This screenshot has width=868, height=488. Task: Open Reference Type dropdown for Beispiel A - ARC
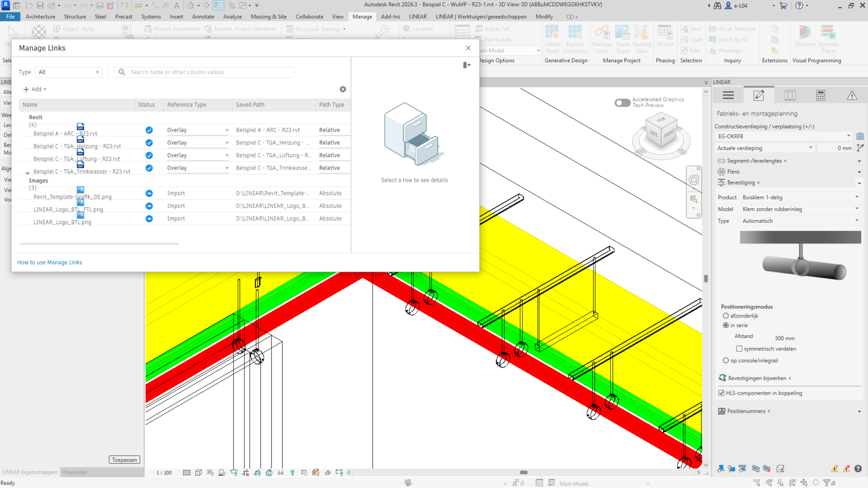(197, 130)
